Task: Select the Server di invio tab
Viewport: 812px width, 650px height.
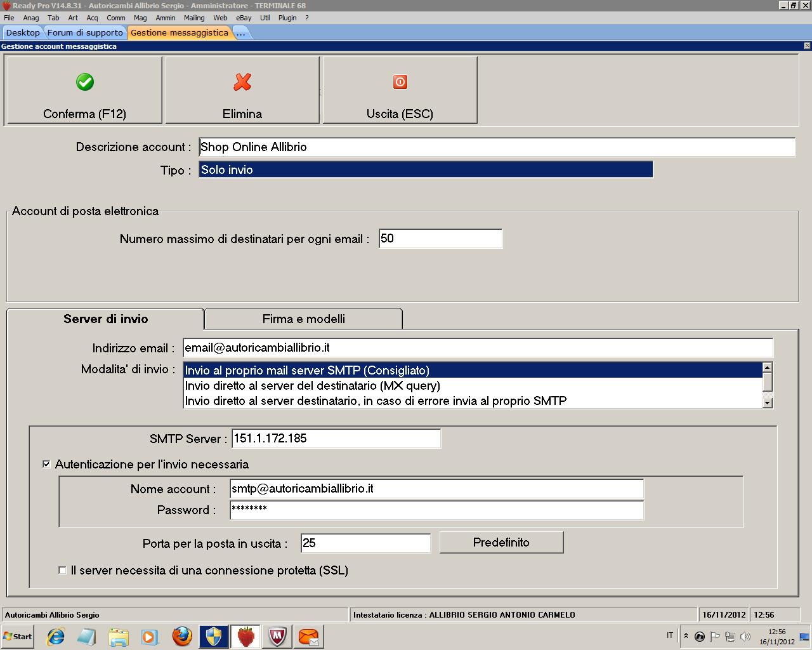Action: pos(106,319)
